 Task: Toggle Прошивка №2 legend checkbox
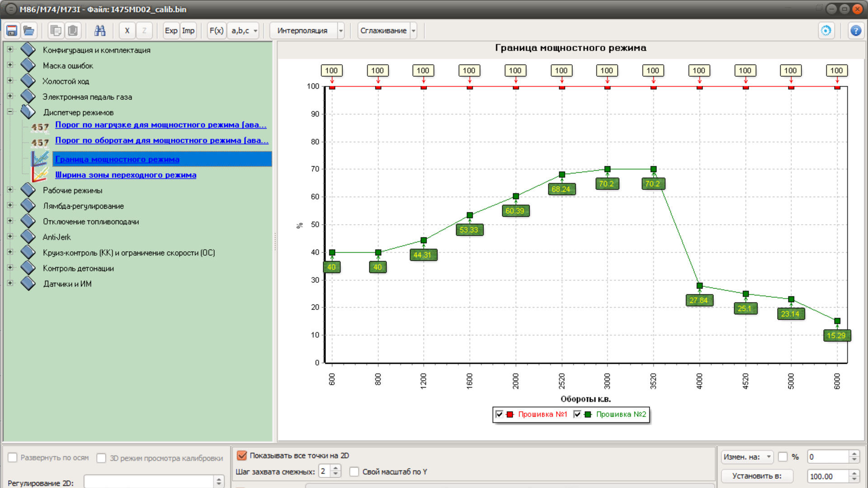(x=577, y=414)
